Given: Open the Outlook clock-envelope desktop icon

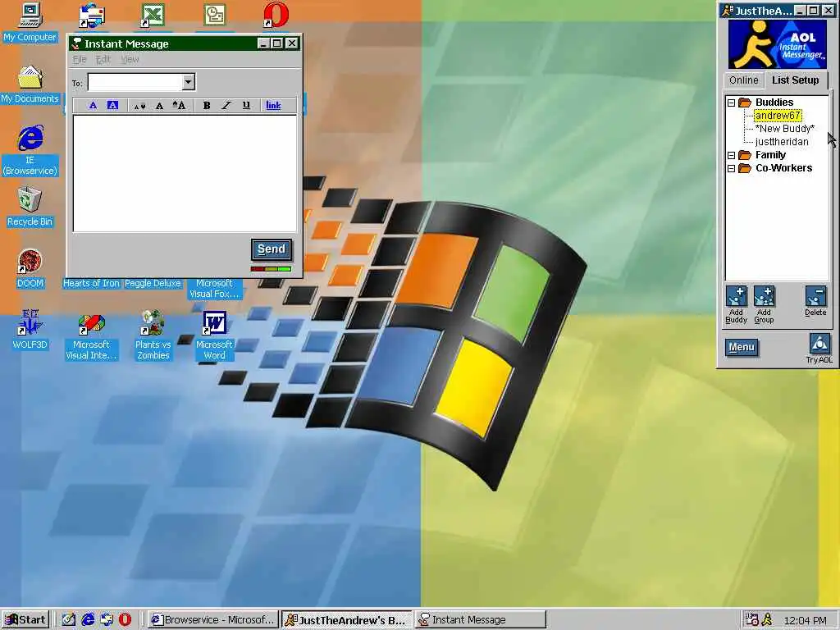Looking at the screenshot, I should pos(214,15).
